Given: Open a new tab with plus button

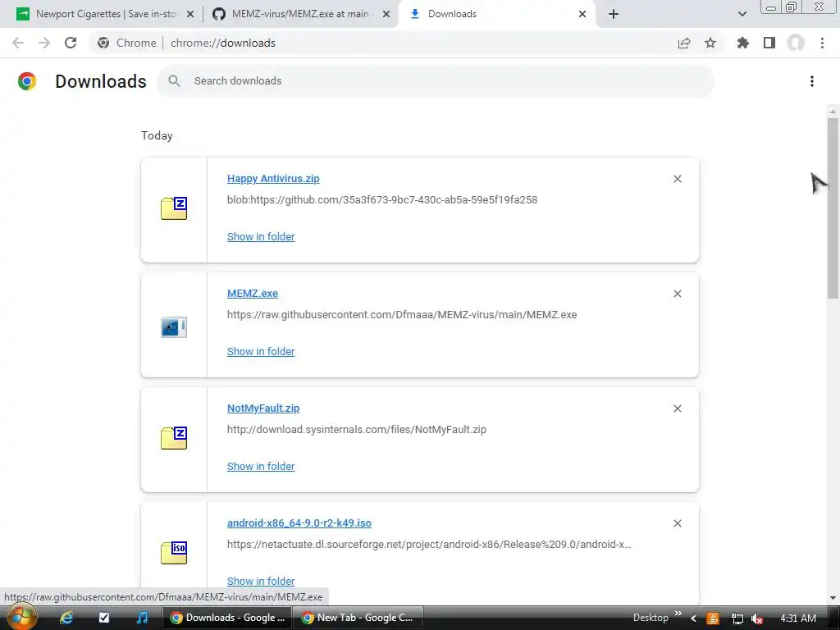Looking at the screenshot, I should tap(614, 14).
